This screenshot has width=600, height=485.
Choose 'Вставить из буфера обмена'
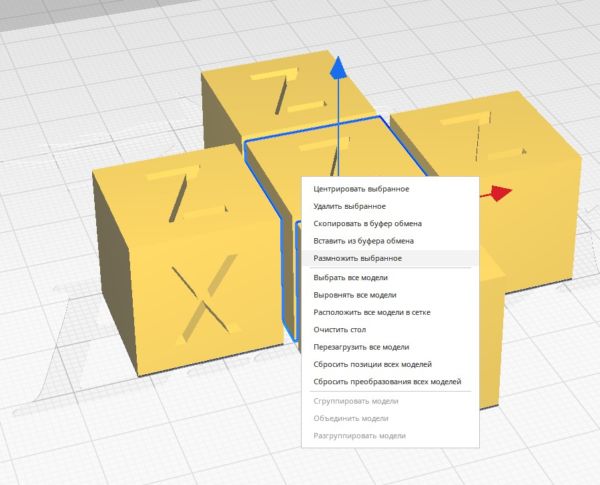click(x=363, y=241)
